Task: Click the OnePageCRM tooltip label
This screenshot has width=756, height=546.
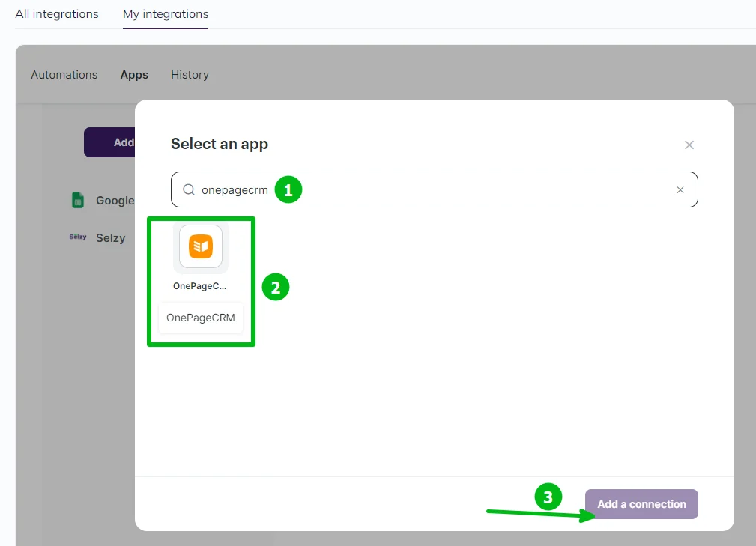Action: click(201, 318)
